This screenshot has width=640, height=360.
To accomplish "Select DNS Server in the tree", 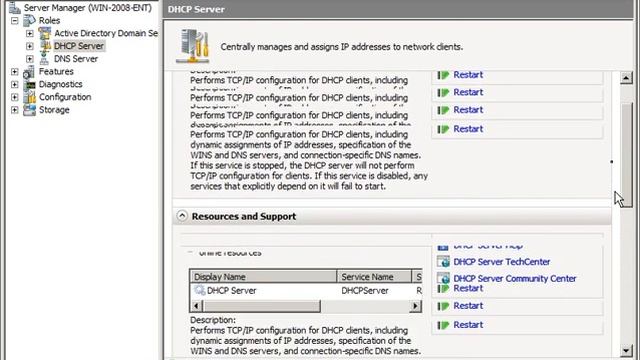I will pyautogui.click(x=76, y=59).
